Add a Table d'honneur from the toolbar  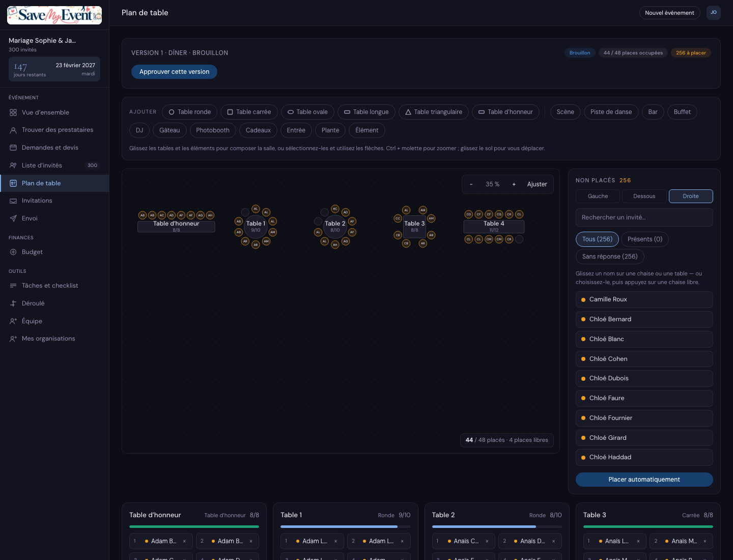click(x=505, y=112)
